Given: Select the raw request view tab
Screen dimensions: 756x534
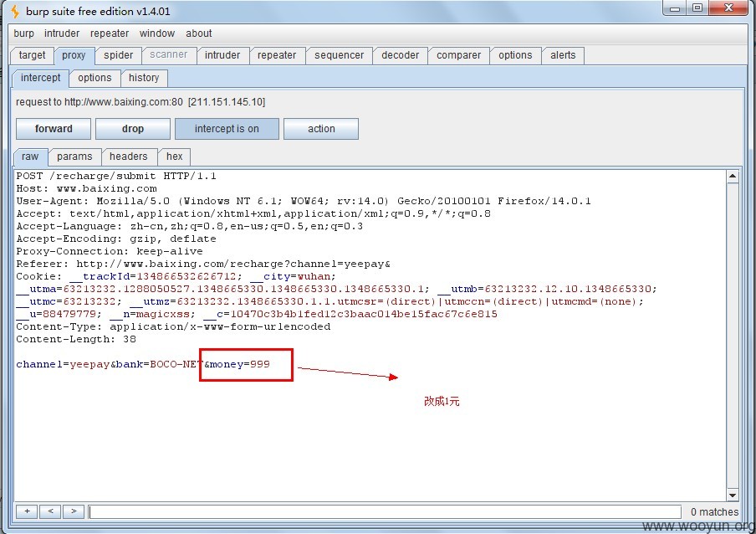Looking at the screenshot, I should click(30, 157).
